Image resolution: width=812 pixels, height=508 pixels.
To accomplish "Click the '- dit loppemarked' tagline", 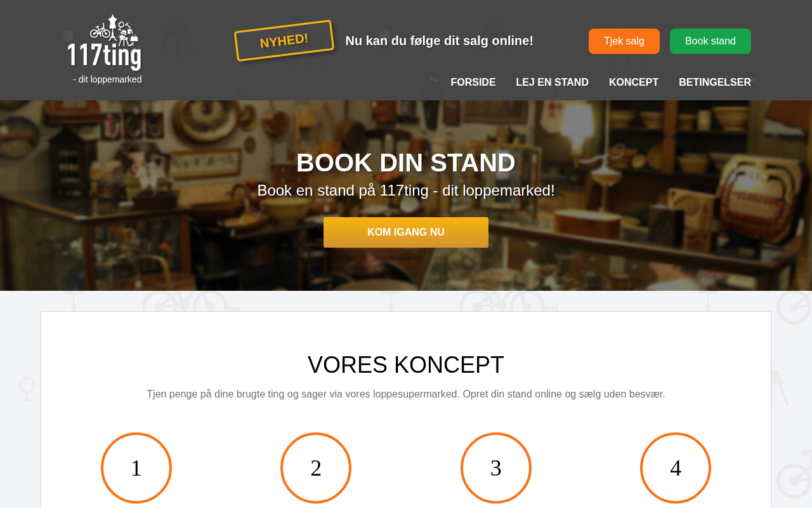I will coord(107,79).
